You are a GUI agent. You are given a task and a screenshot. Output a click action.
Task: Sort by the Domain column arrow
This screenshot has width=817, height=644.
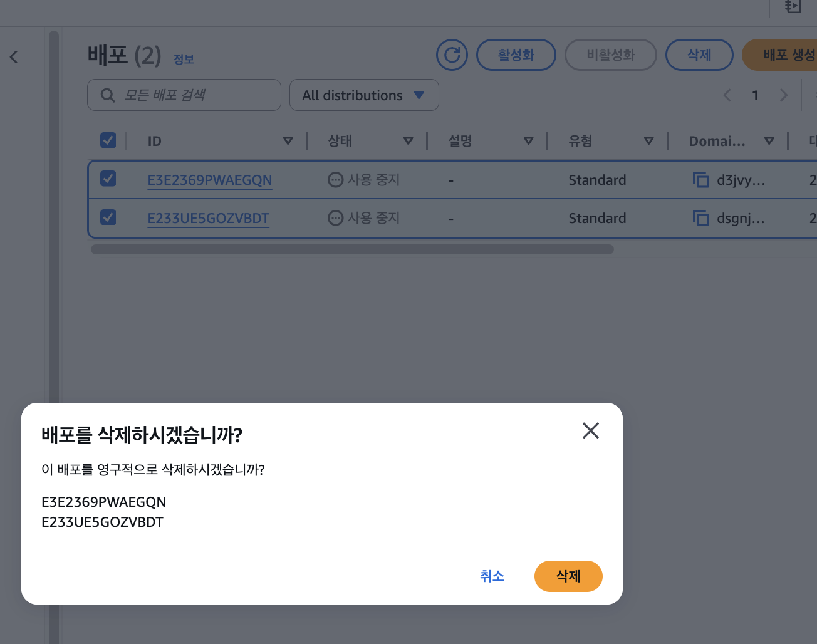coord(769,141)
